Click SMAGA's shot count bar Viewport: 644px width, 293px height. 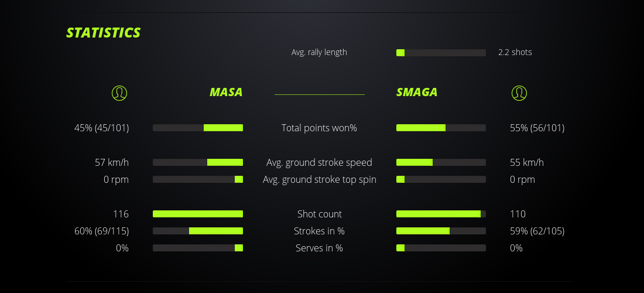[x=441, y=214]
